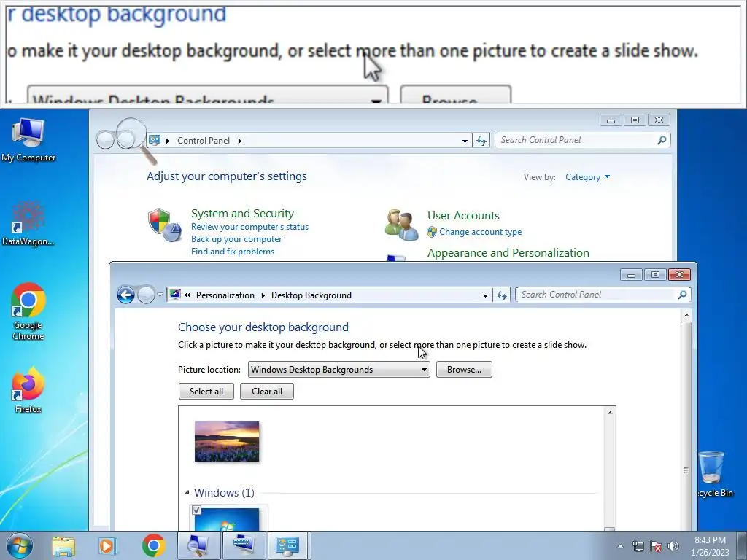Open Review your computer's status link
Viewport: 747px width, 560px height.
click(249, 227)
